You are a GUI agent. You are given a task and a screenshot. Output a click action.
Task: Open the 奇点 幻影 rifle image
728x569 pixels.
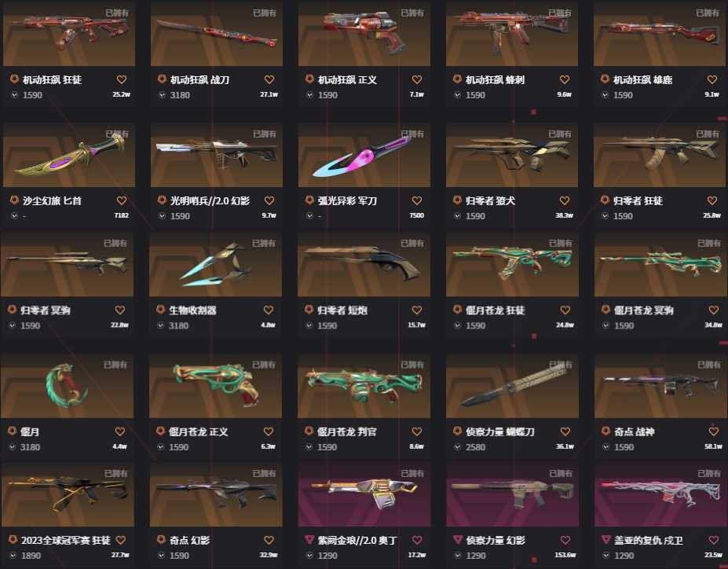click(x=215, y=494)
